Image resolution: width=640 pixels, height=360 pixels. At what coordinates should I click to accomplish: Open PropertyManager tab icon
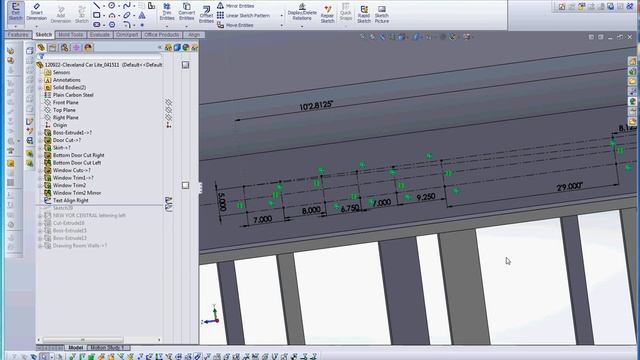click(53, 47)
